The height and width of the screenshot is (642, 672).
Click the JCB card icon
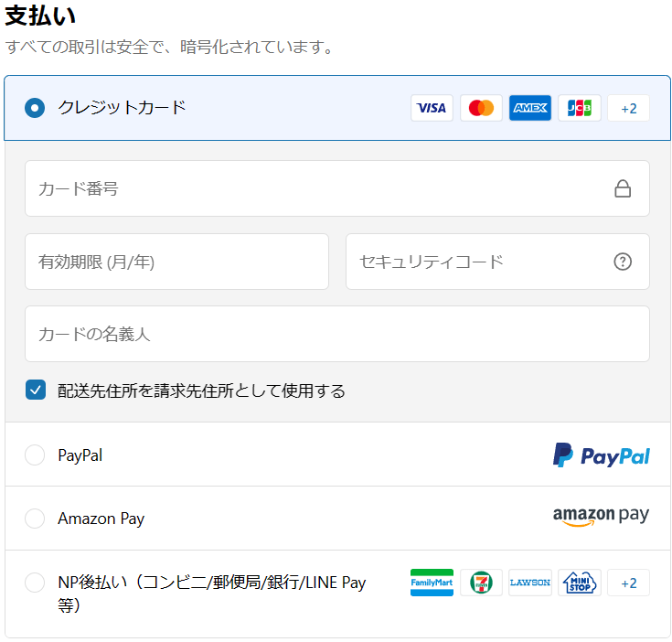click(580, 108)
